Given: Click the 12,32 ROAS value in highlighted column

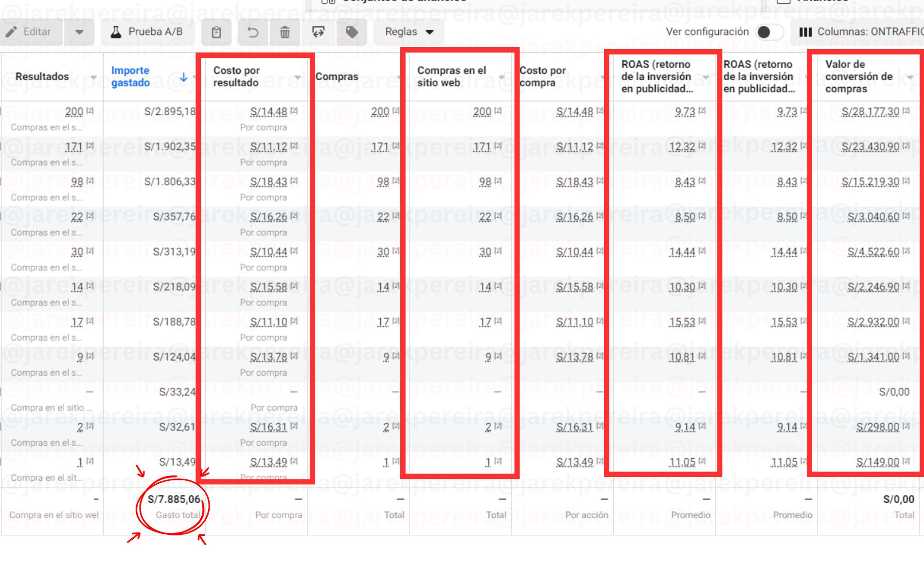Looking at the screenshot, I should pyautogui.click(x=682, y=147).
